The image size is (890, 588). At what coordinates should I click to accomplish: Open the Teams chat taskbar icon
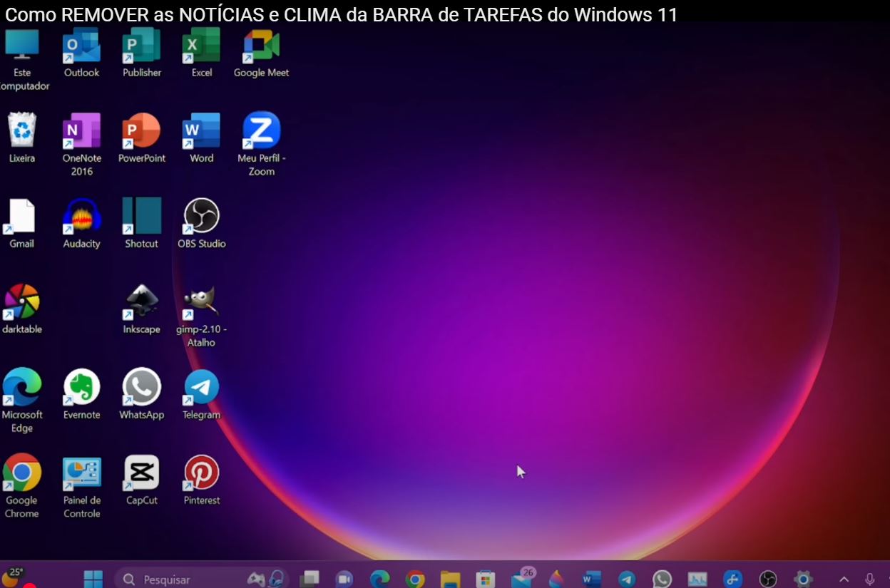coord(344,579)
